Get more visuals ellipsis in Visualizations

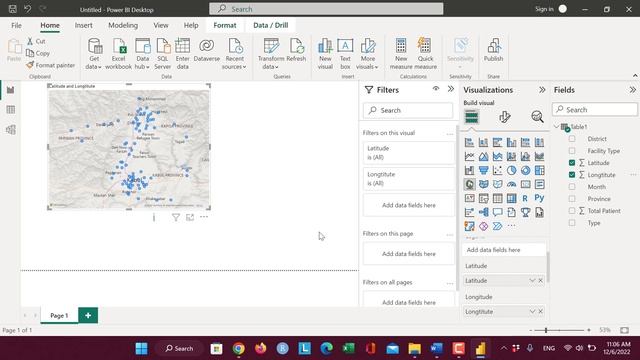tap(511, 226)
